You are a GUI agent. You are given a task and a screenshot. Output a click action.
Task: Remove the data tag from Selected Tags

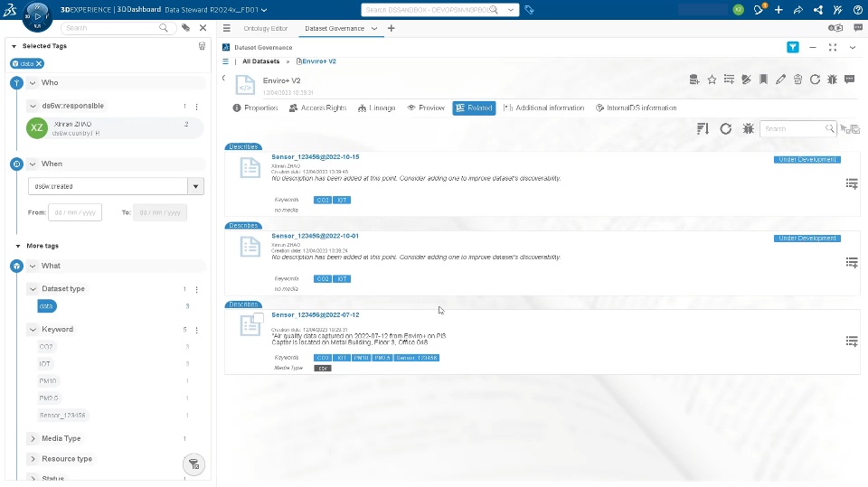click(39, 63)
